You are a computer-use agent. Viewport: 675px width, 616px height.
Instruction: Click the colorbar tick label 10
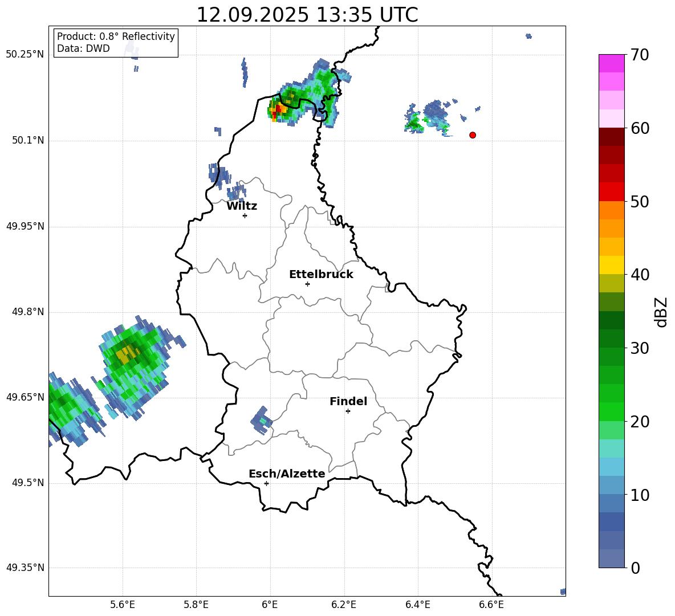point(640,495)
